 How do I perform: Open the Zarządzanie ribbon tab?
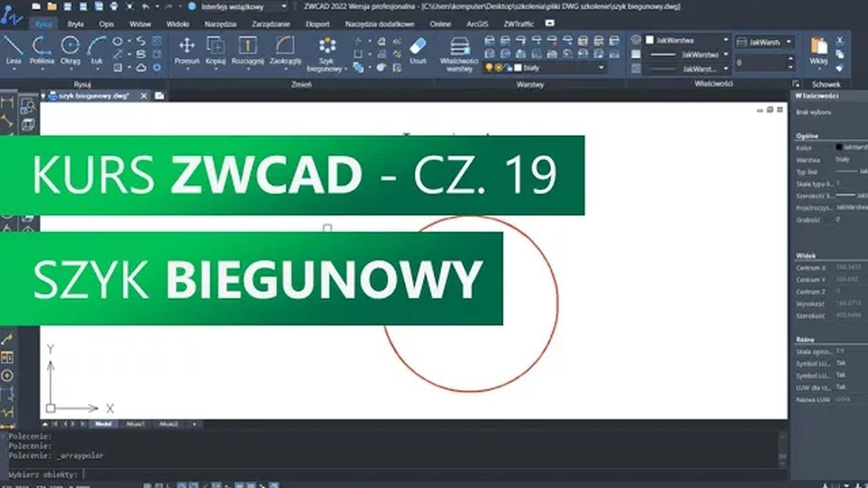click(x=271, y=24)
